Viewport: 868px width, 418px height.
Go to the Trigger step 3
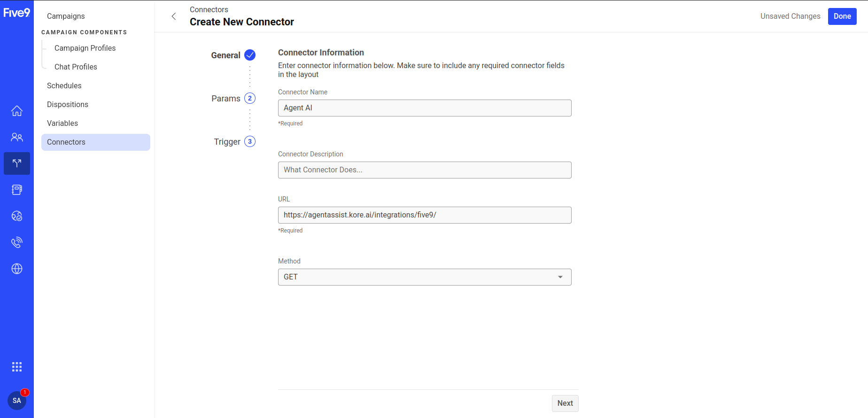pos(249,141)
